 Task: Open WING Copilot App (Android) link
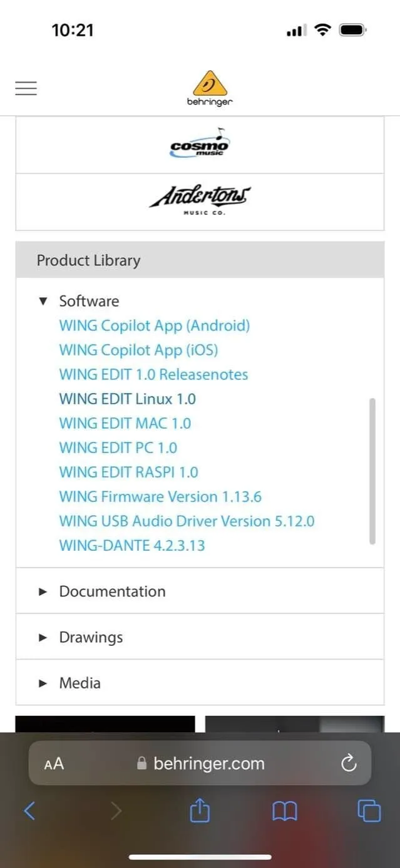155,325
